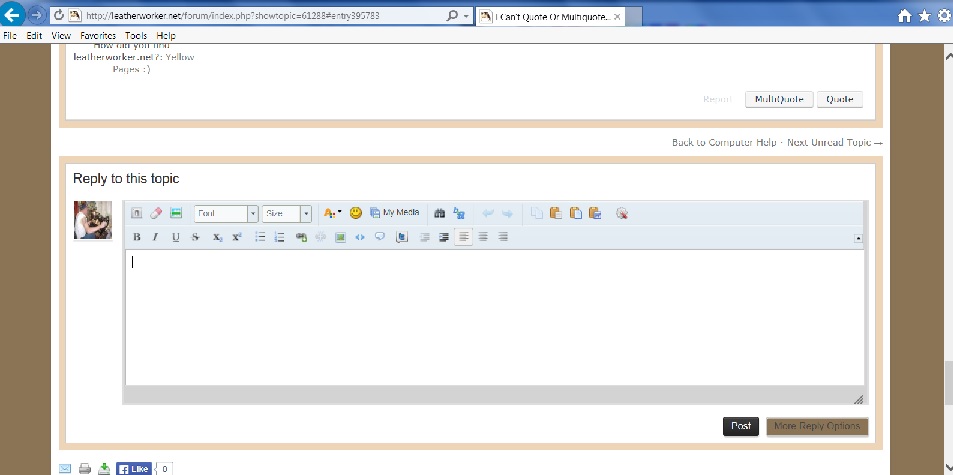
Task: Click the user avatar thumbnail
Action: (x=93, y=220)
